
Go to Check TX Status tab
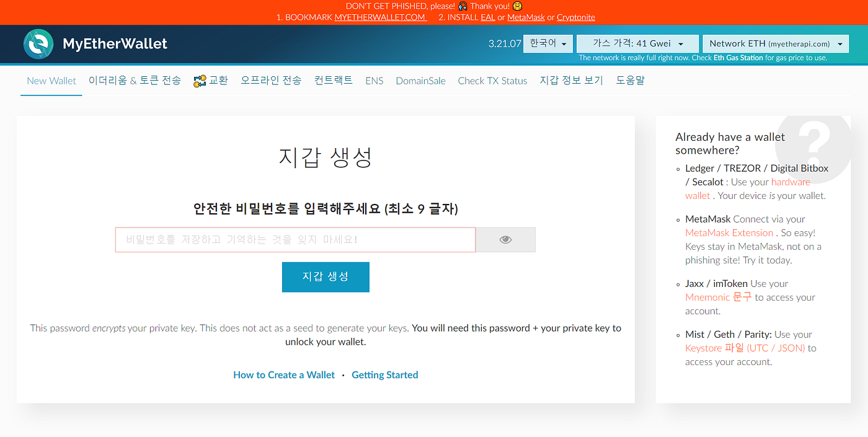(492, 81)
